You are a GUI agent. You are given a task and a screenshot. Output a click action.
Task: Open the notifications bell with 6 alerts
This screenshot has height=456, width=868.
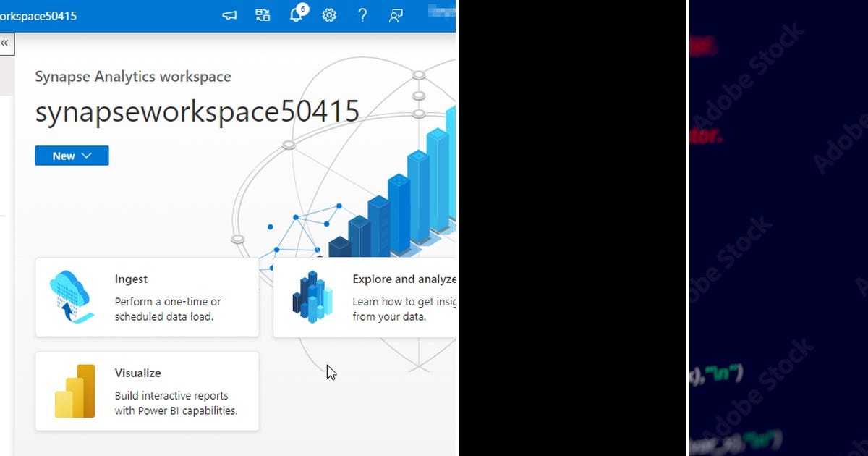pos(296,14)
